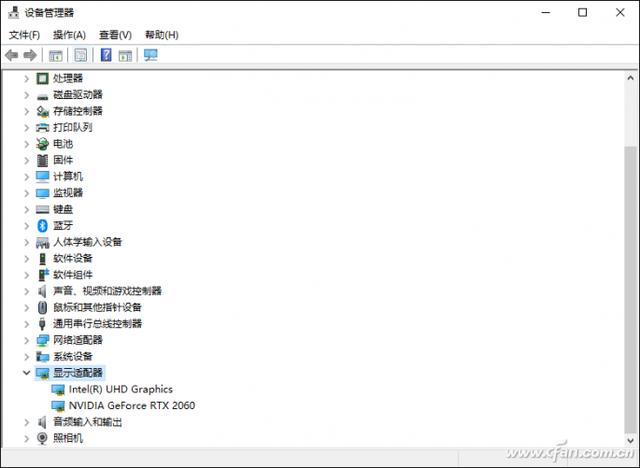Viewport: 640px width, 468px height.
Task: Click the 软件组件 icon
Action: (43, 275)
